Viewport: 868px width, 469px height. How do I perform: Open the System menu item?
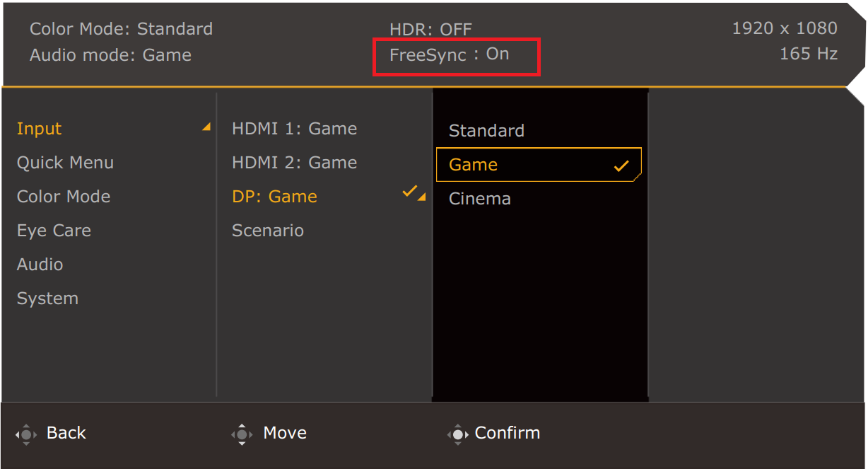point(47,299)
